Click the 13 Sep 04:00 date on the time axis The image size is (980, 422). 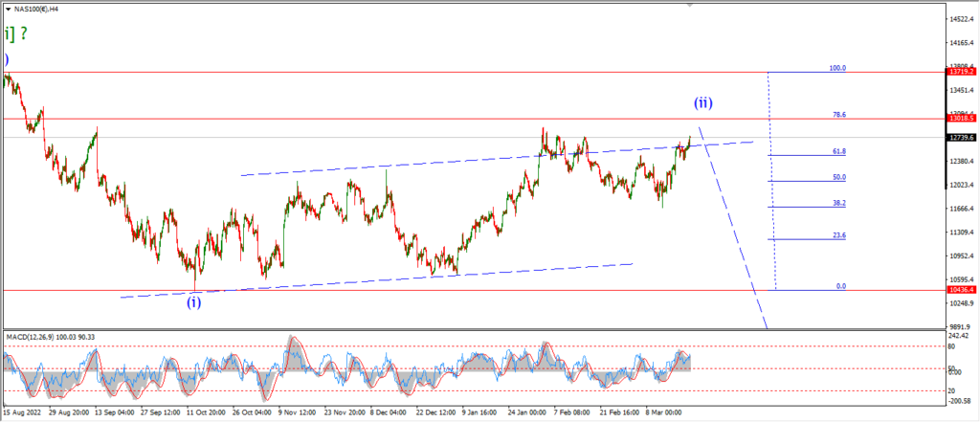113,412
